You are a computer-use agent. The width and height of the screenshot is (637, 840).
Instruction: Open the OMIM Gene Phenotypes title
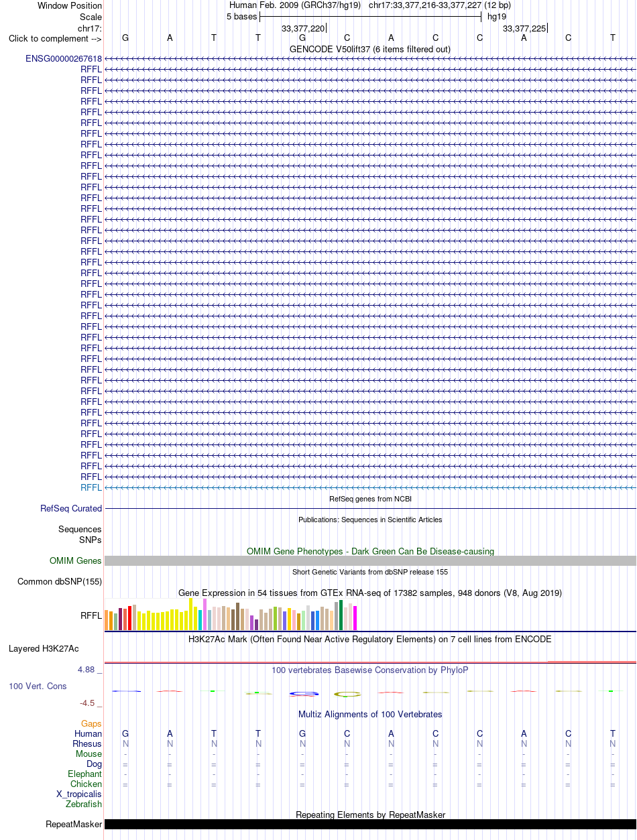click(x=370, y=551)
